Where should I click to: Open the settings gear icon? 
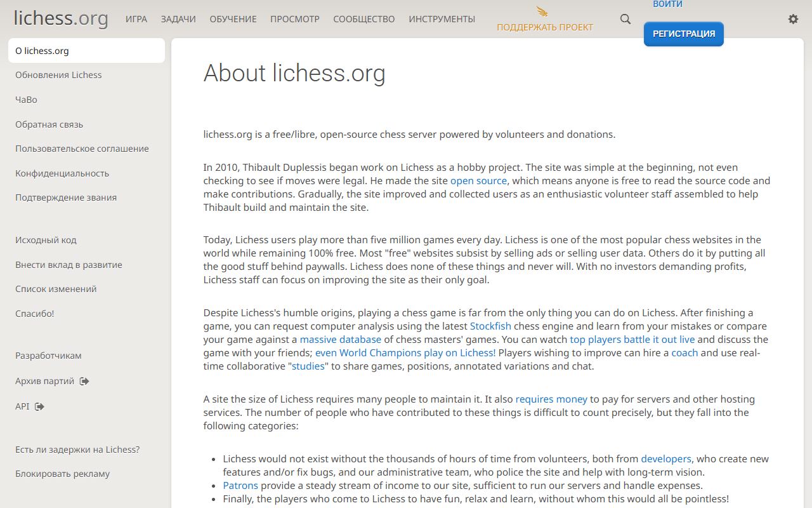[793, 19]
